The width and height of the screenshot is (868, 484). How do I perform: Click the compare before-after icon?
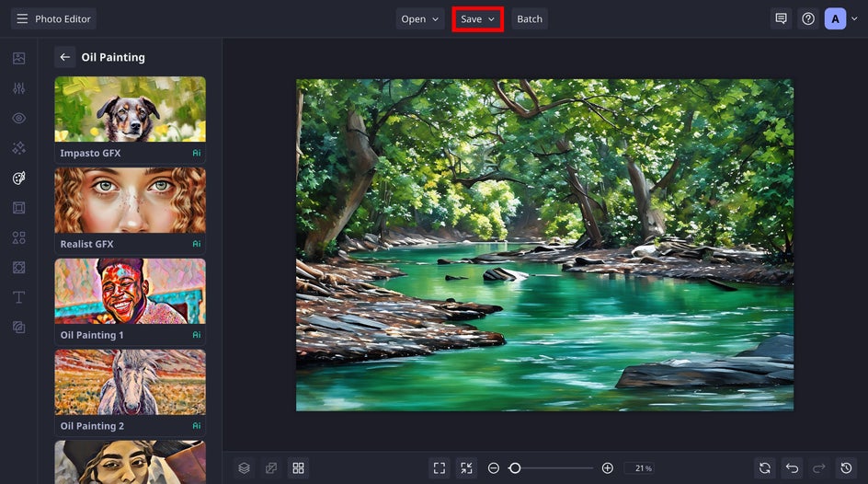point(271,468)
